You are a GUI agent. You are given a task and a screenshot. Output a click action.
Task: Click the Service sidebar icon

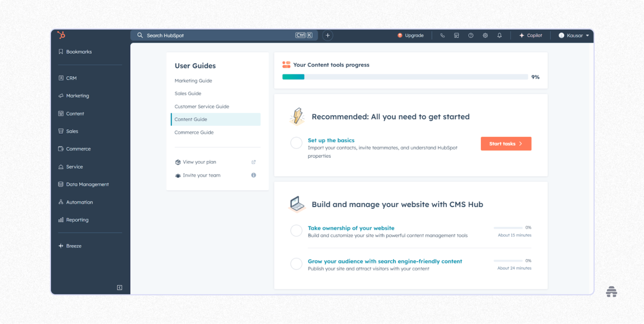point(61,167)
